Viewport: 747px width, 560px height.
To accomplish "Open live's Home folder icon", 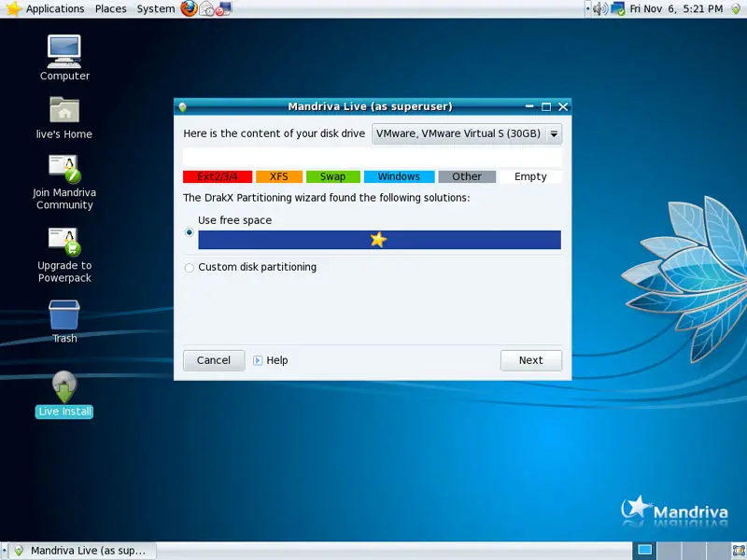I will coord(64,109).
